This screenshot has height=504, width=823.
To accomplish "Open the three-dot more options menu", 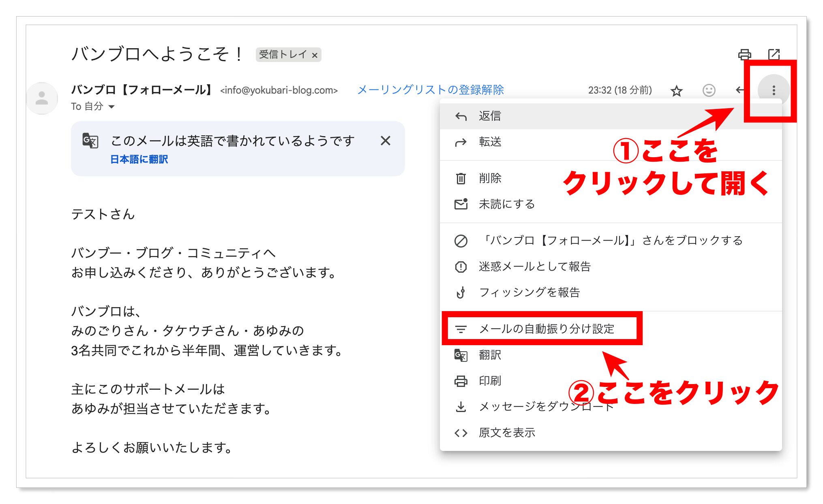I will [x=774, y=90].
